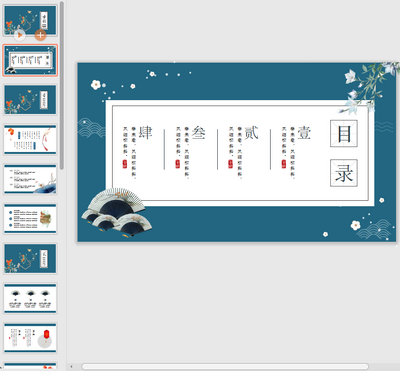Select the vertical text column under 贰
Viewport: 400px width, 371px height.
click(235, 152)
